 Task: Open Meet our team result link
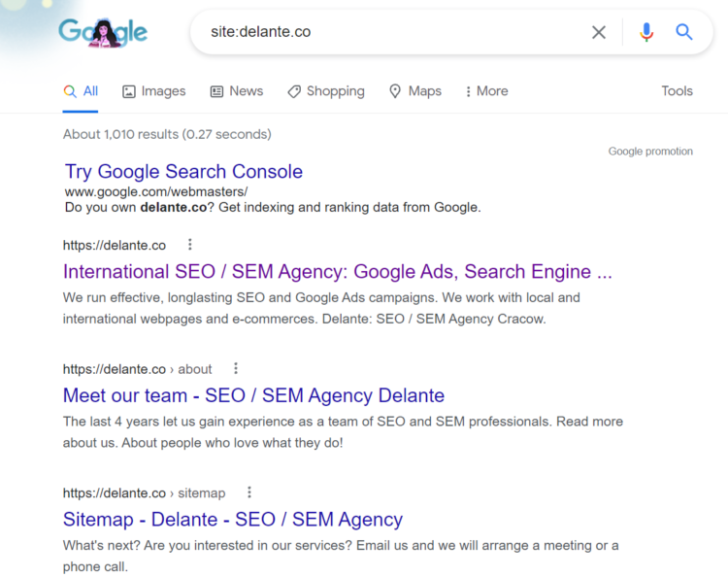point(253,395)
